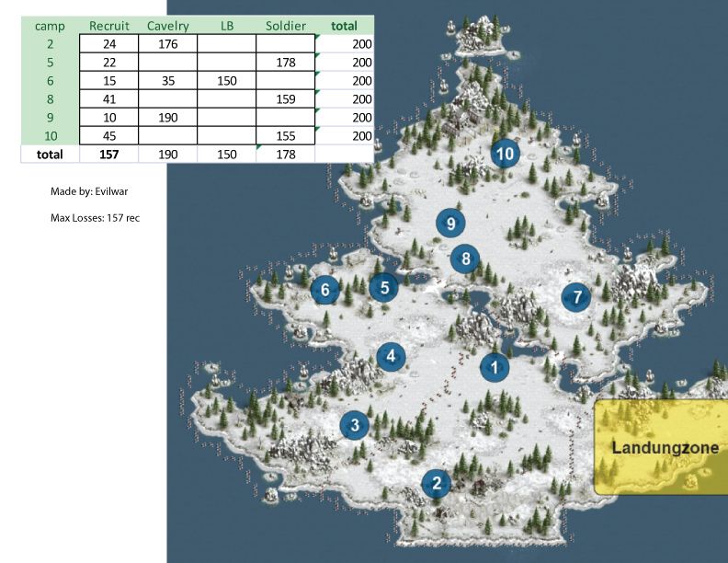Viewport: 728px width, 563px height.
Task: Select the 176 cavalry cell for camp 2
Action: [x=167, y=44]
